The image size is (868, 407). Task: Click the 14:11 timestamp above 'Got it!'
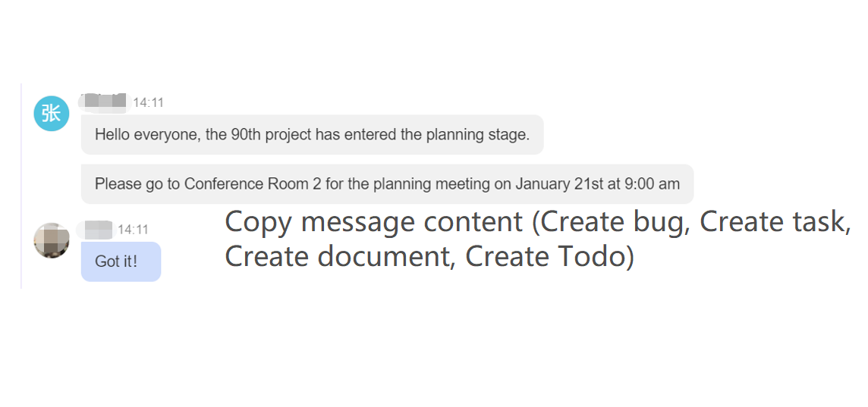point(134,230)
